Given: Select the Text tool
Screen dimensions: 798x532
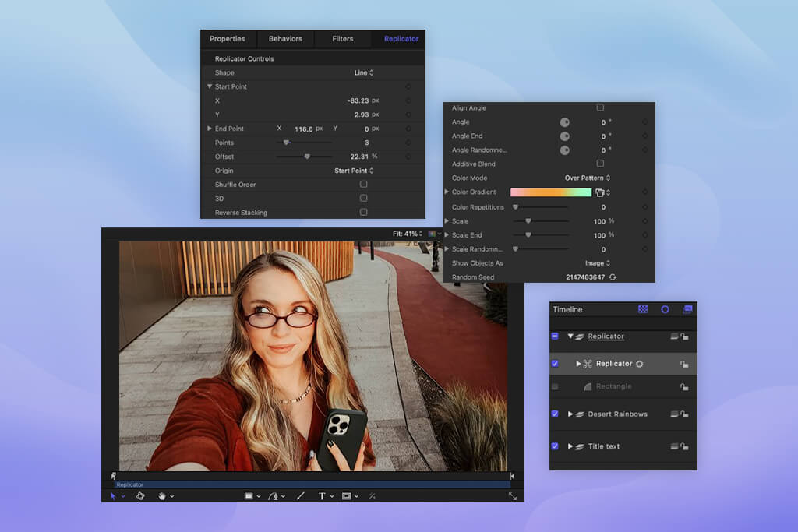Looking at the screenshot, I should 322,496.
